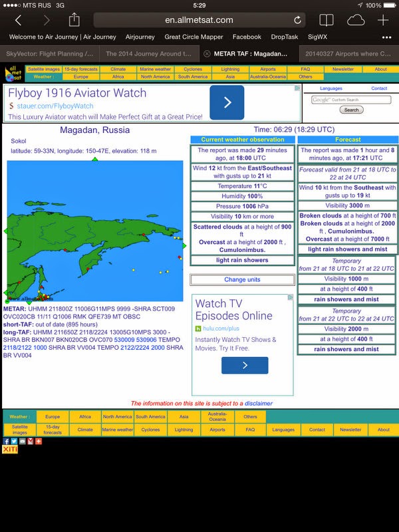Click Temperature 11°C observation cell
This screenshot has width=399, height=532.
tap(242, 186)
